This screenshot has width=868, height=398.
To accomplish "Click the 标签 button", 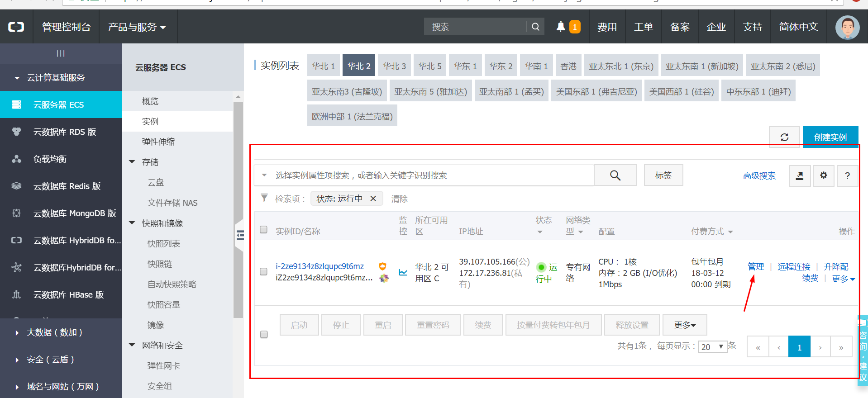I will [x=663, y=175].
